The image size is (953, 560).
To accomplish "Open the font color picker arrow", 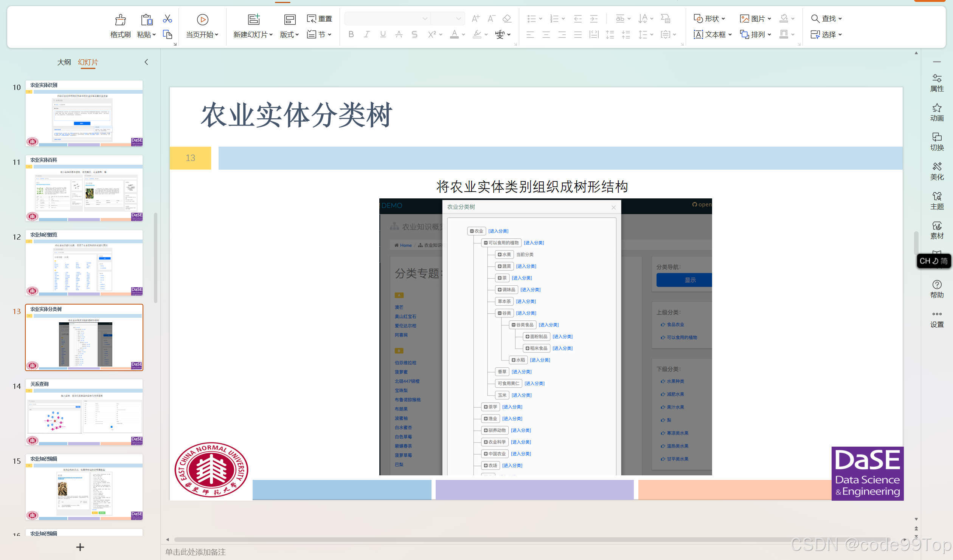I will point(463,34).
